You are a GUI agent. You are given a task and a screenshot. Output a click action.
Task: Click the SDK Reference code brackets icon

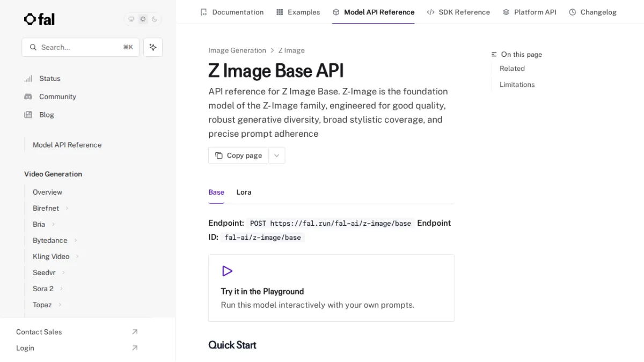[x=430, y=12]
